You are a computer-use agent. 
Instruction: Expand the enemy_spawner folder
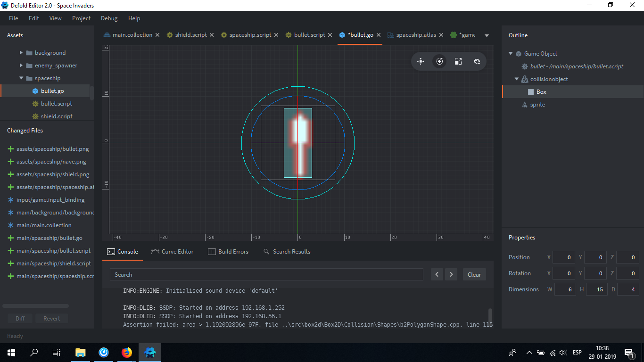[x=21, y=66]
